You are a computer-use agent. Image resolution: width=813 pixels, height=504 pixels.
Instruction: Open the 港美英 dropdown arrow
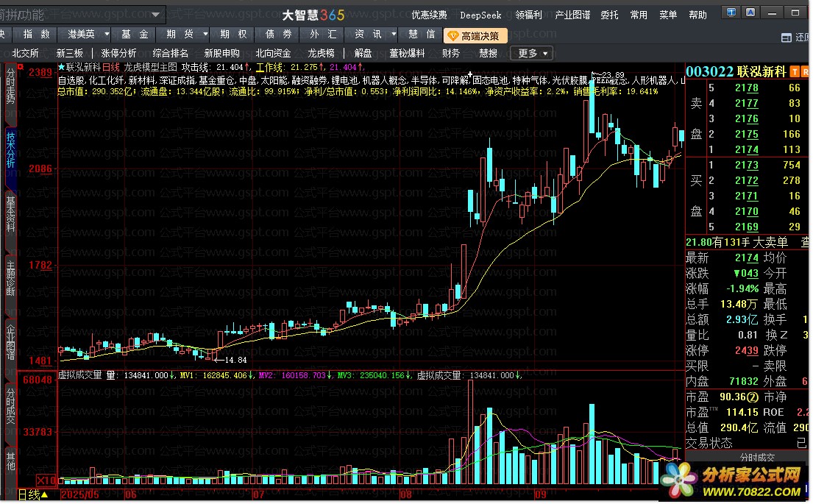click(x=107, y=35)
